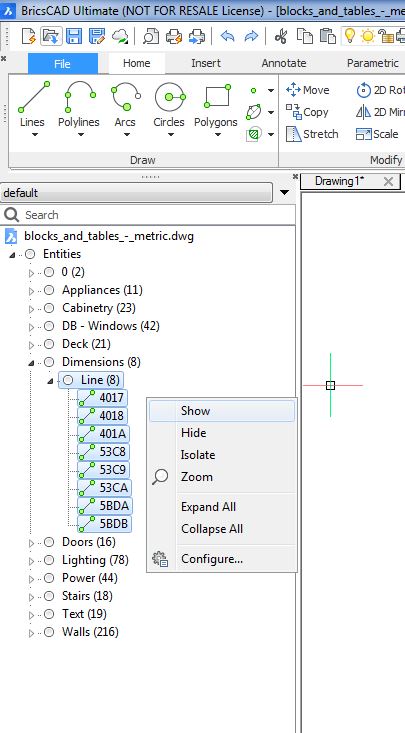
Task: Select the Circles draw tool
Action: pos(169,105)
